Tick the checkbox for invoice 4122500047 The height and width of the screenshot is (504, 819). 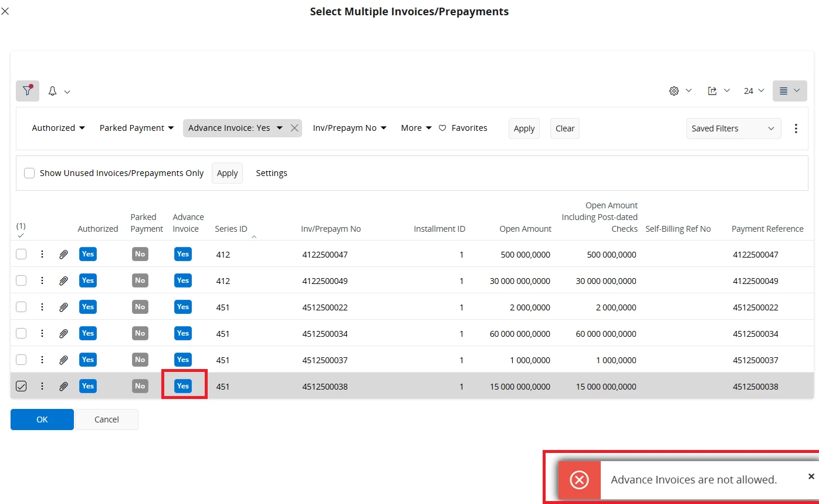click(x=21, y=254)
